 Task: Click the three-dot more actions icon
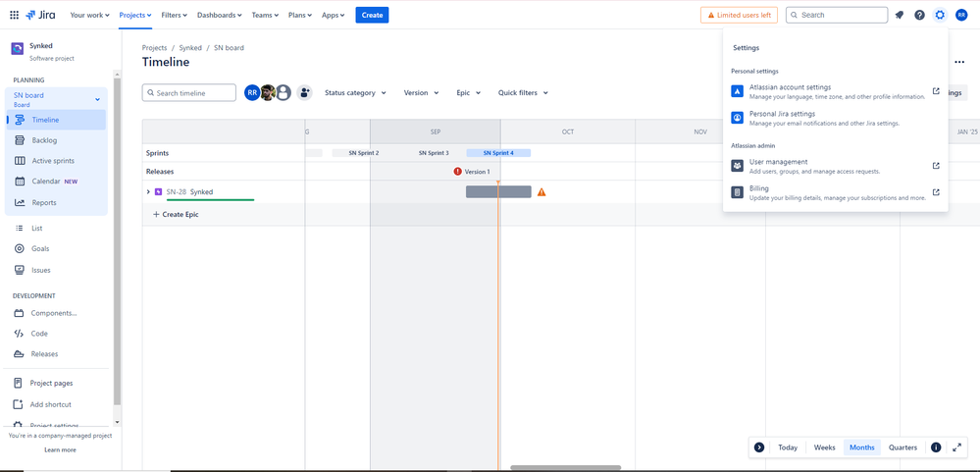959,62
